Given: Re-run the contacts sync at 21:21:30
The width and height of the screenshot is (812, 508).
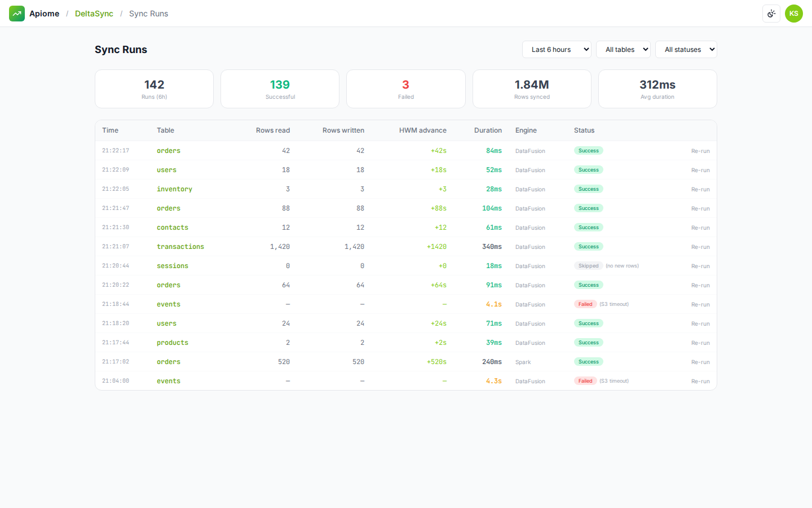Looking at the screenshot, I should pos(700,227).
